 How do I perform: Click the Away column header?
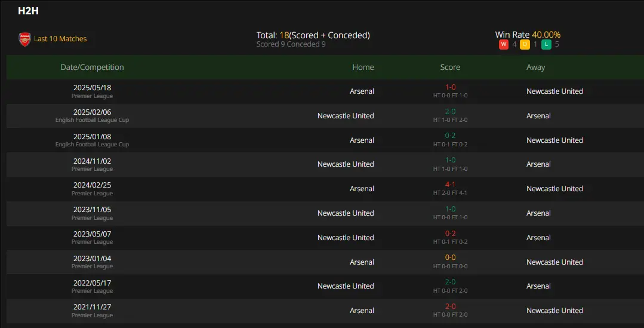535,67
